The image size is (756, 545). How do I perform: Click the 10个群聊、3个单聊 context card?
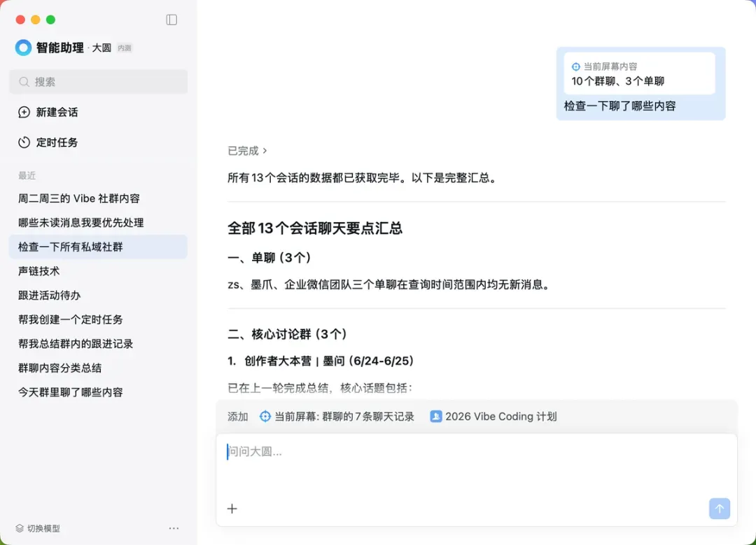639,74
